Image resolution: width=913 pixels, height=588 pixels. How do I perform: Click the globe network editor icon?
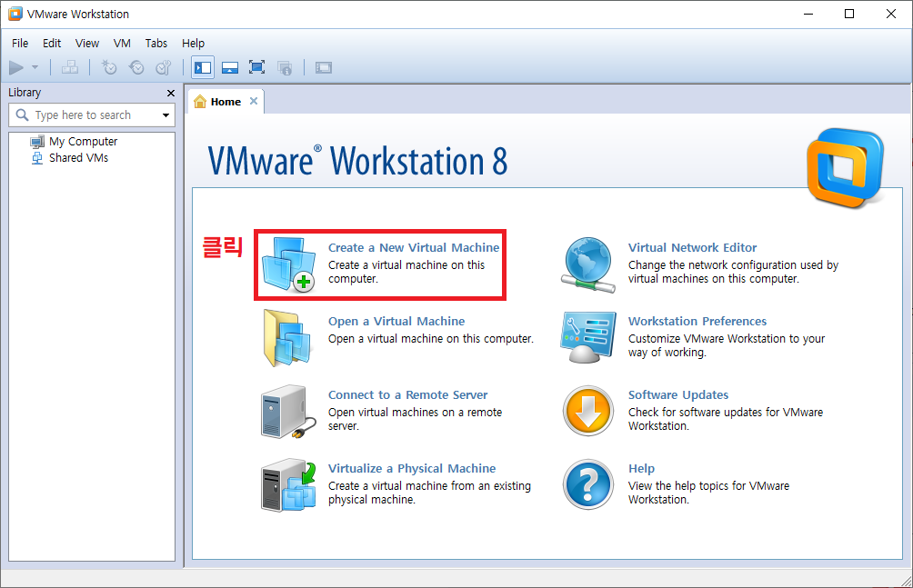click(x=588, y=264)
